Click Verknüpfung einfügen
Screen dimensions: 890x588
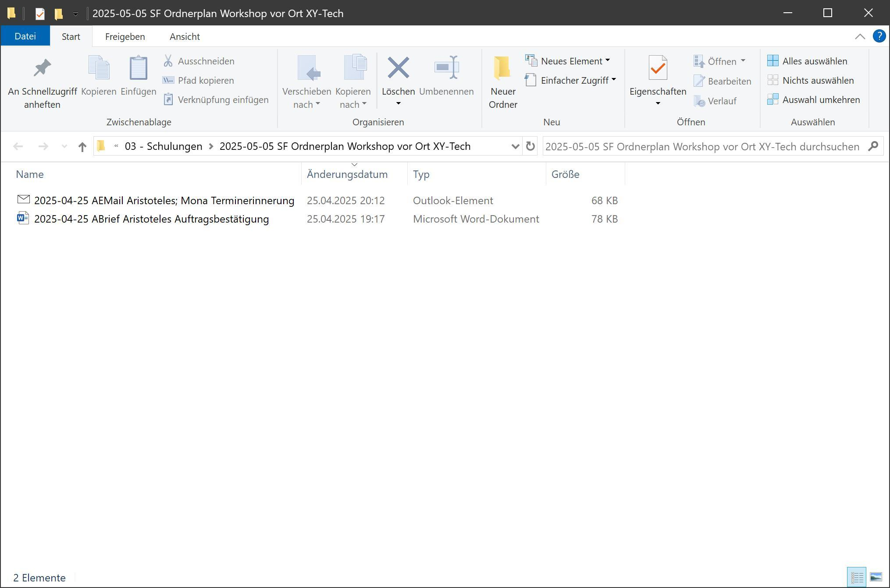(x=215, y=99)
